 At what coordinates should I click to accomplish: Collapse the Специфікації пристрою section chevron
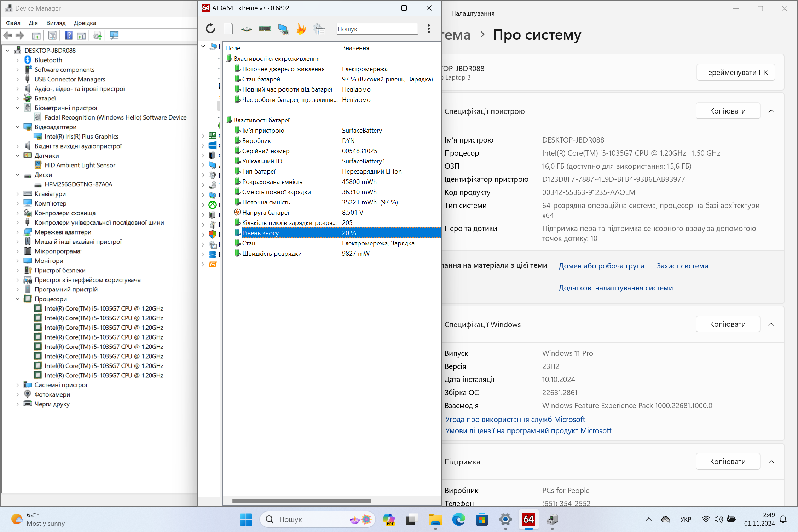[x=771, y=111]
